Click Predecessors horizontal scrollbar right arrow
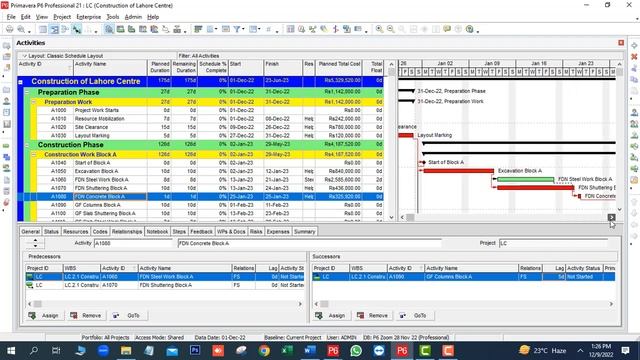 pyautogui.click(x=300, y=304)
